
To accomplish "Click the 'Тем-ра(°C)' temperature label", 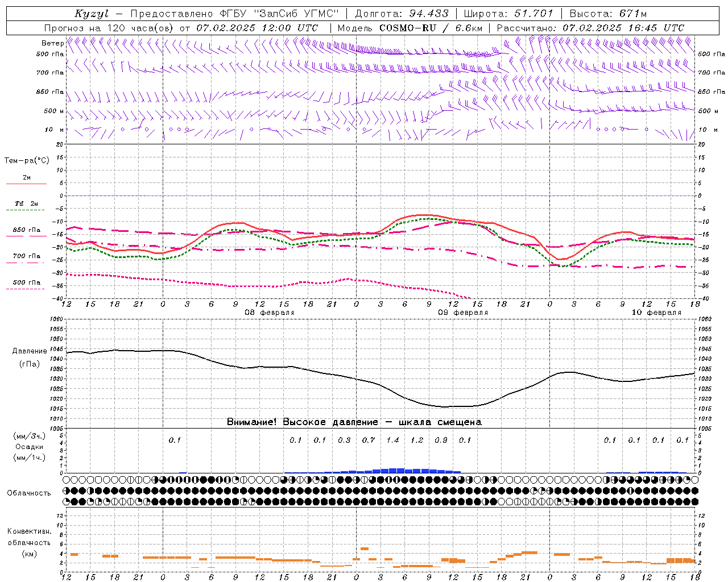I will click(x=27, y=161).
